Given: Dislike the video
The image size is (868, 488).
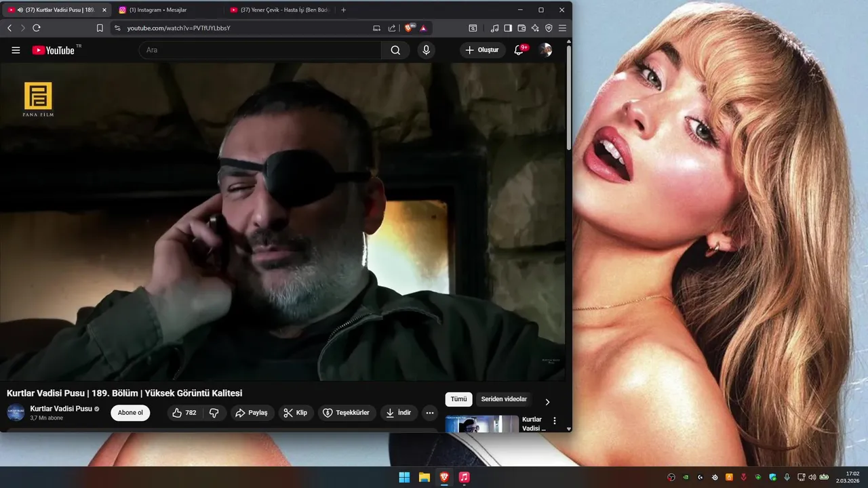Looking at the screenshot, I should tap(214, 413).
